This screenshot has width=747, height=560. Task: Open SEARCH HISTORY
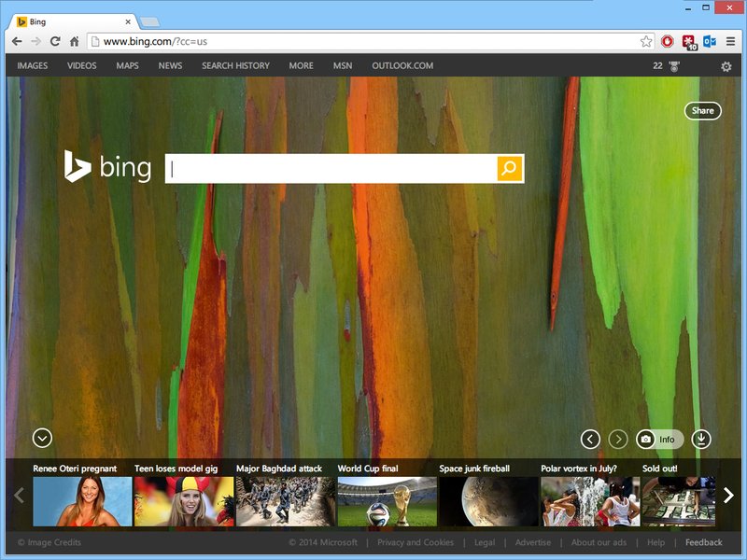236,65
